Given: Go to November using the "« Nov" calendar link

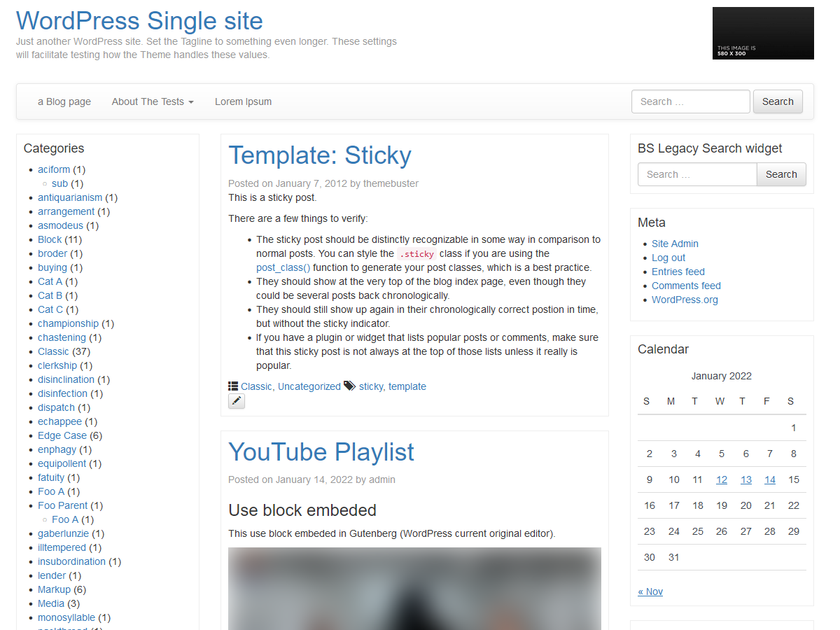Looking at the screenshot, I should click(x=650, y=591).
